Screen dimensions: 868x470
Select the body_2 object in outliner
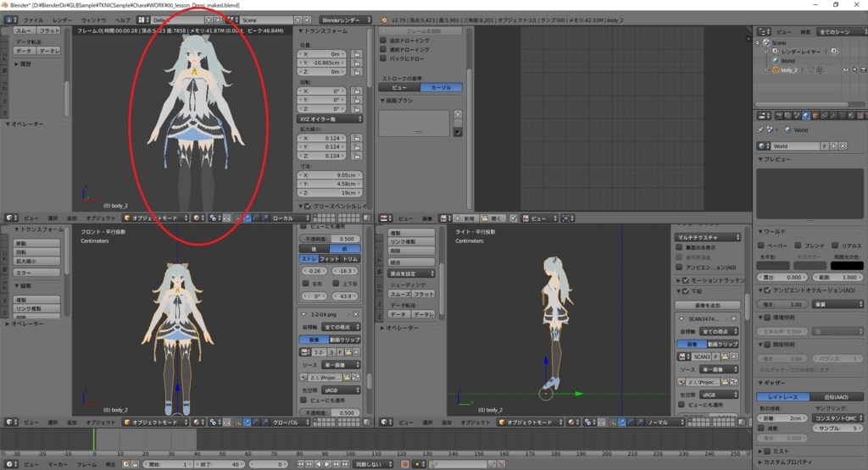tap(788, 70)
